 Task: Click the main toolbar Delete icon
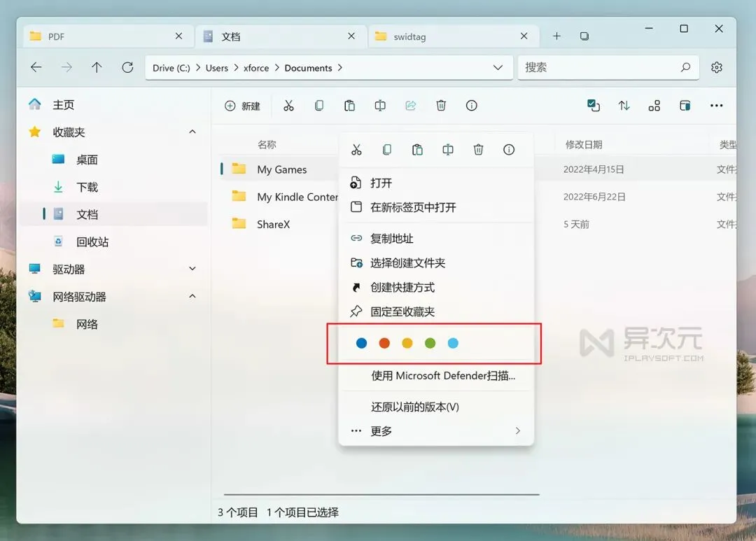(441, 106)
